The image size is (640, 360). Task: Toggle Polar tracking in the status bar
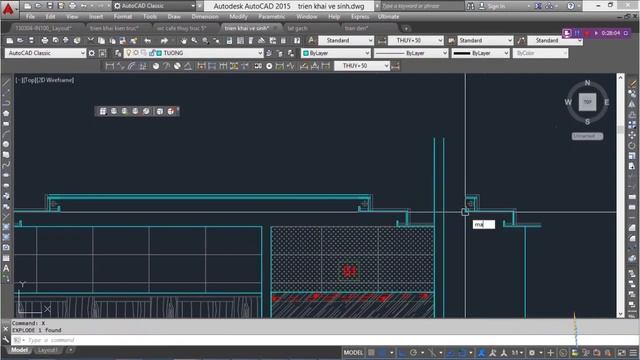tap(413, 353)
